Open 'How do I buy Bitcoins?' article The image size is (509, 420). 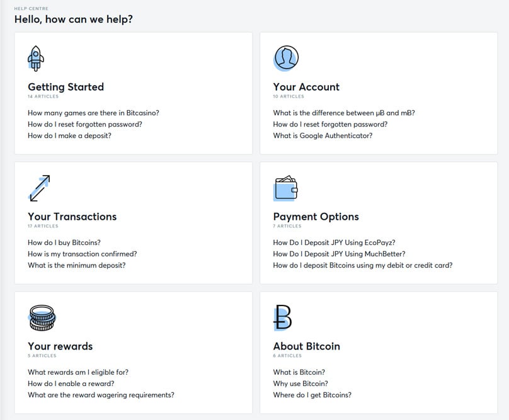tap(64, 242)
